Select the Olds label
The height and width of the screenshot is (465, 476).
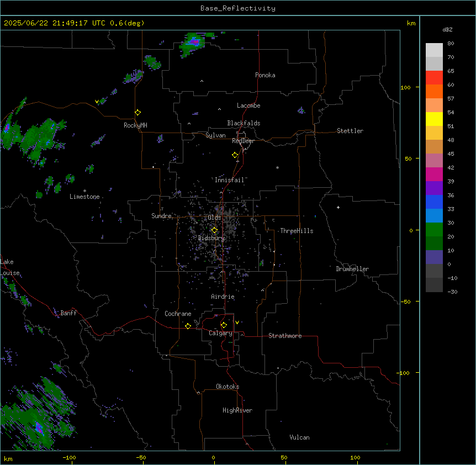tap(214, 218)
